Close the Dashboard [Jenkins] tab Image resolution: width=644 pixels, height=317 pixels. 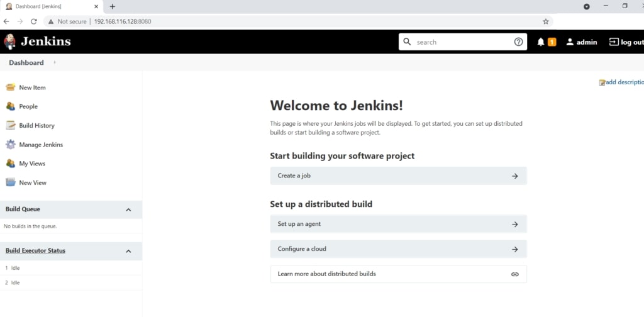pyautogui.click(x=96, y=6)
